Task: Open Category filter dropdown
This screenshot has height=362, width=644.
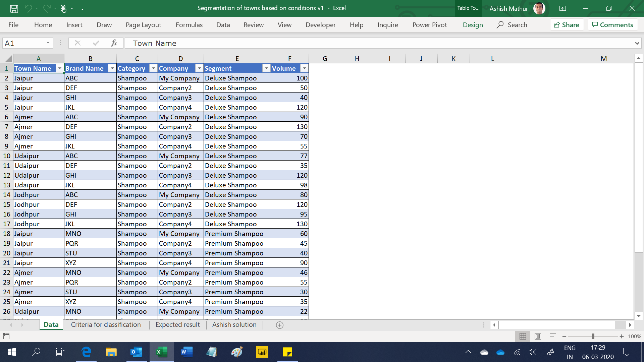Action: pyautogui.click(x=153, y=68)
